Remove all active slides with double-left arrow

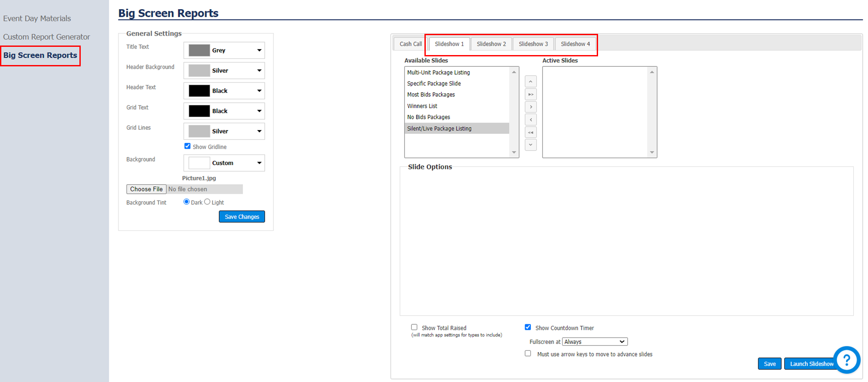(x=530, y=132)
